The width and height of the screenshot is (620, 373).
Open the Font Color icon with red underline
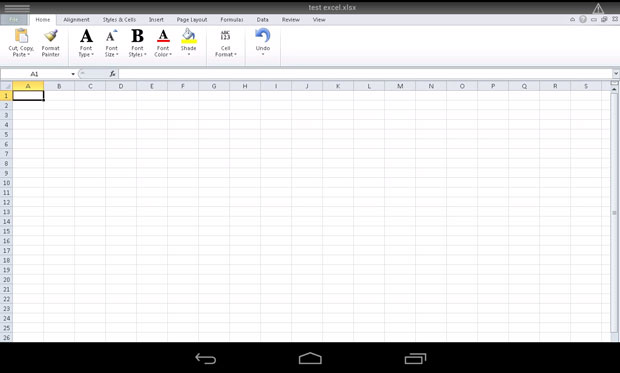[x=163, y=36]
